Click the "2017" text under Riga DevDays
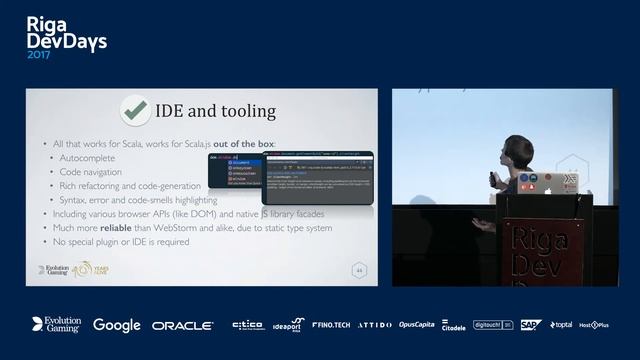This screenshot has height=360, width=640. [39, 55]
